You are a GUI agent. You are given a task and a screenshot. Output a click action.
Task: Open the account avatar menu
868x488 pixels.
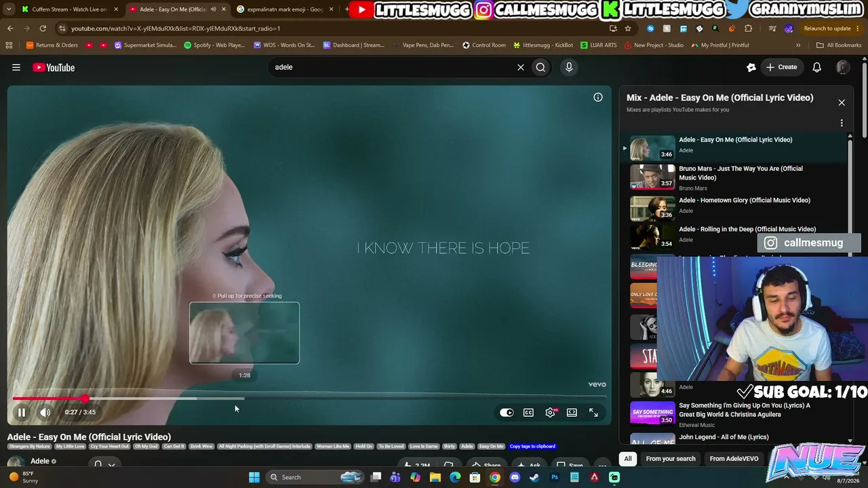pos(843,67)
